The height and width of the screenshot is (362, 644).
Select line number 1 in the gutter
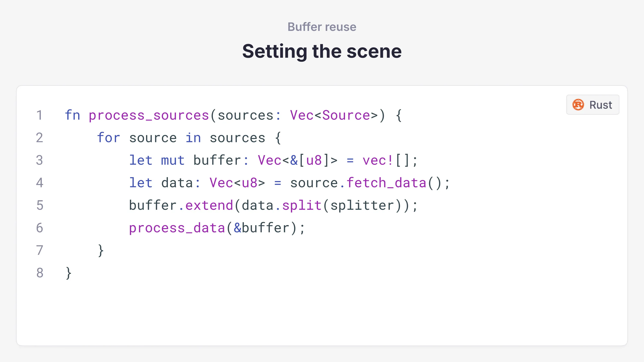[x=39, y=115]
